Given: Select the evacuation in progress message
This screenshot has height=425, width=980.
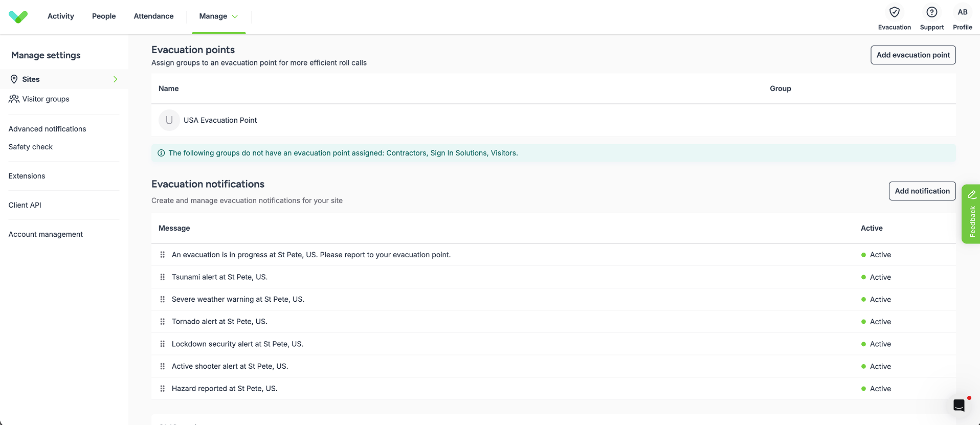Looking at the screenshot, I should click(x=311, y=255).
